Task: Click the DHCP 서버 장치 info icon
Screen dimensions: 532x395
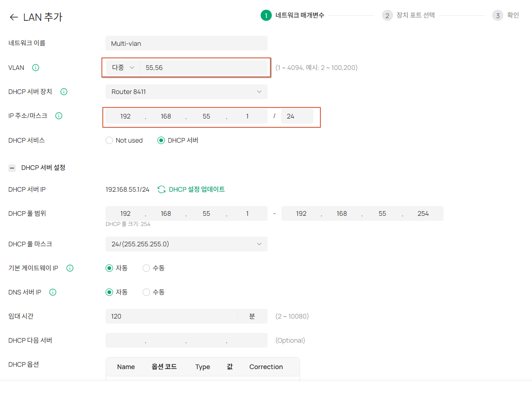Action: click(64, 92)
